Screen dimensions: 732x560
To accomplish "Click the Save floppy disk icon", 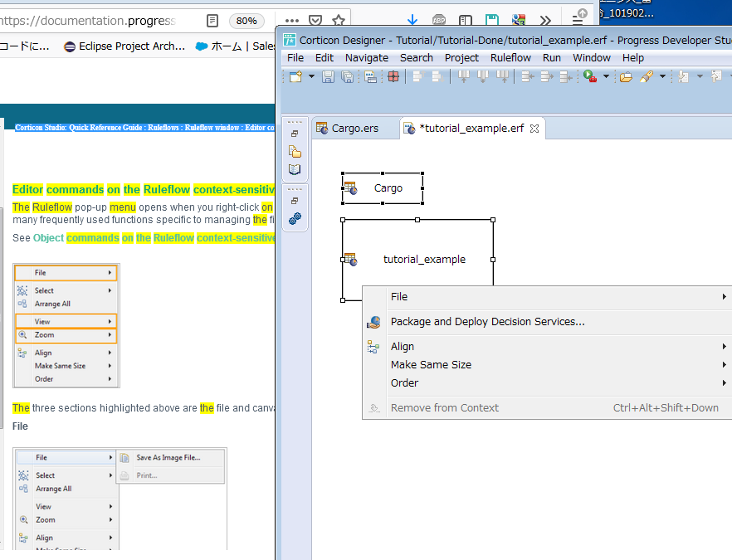I will click(x=328, y=76).
